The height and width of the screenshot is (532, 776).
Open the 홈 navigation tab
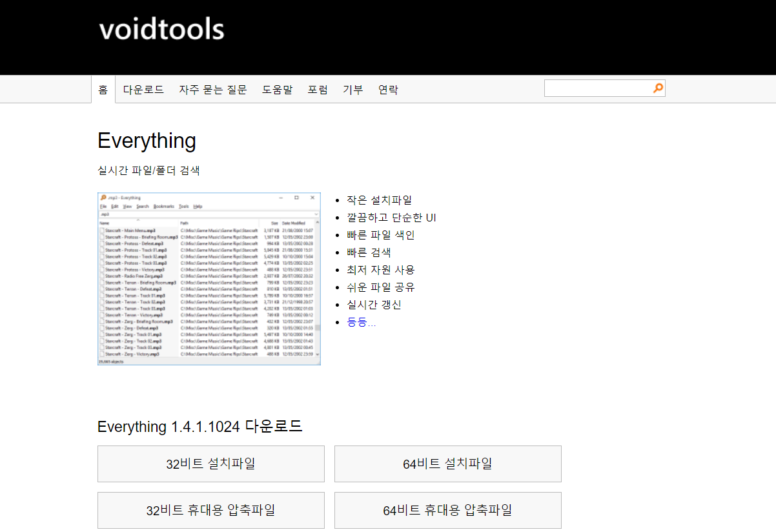point(103,90)
